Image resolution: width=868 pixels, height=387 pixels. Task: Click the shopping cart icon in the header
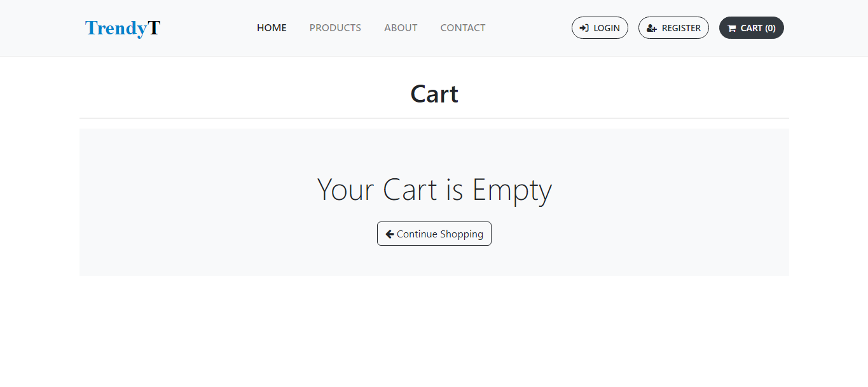click(732, 28)
